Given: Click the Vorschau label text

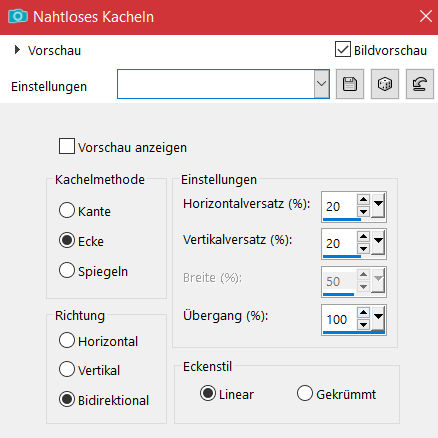Looking at the screenshot, I should [54, 51].
